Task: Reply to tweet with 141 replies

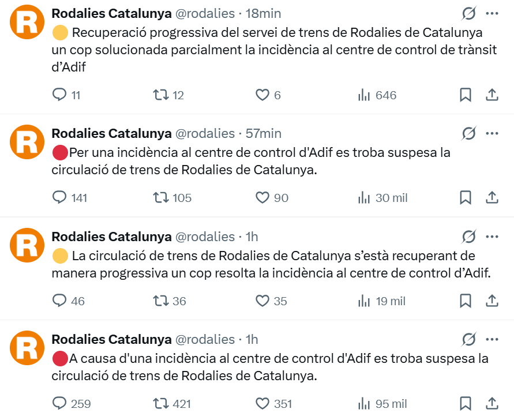Action: tap(60, 198)
